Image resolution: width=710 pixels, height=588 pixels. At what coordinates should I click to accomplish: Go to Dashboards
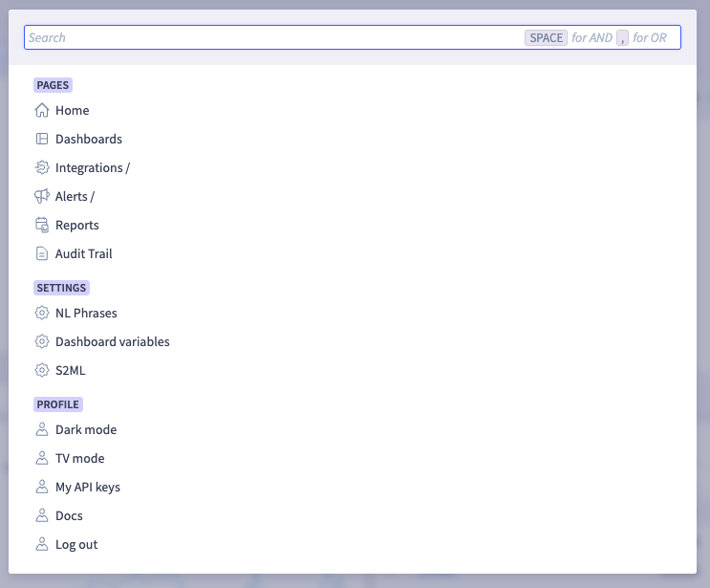(89, 139)
